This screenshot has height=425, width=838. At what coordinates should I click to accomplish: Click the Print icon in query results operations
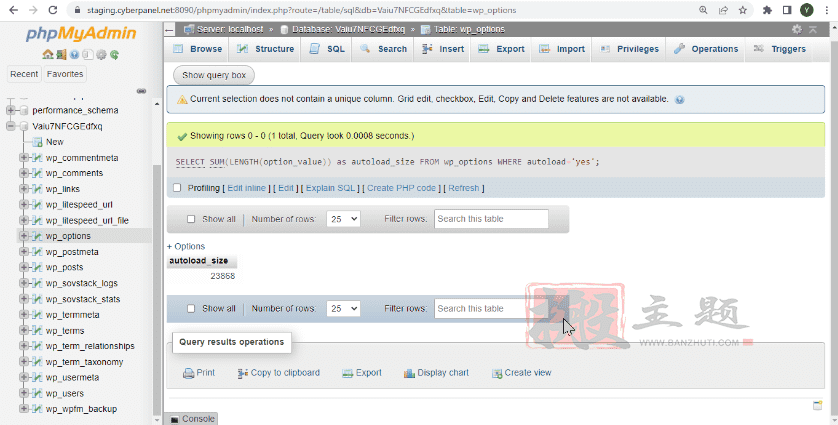[188, 373]
